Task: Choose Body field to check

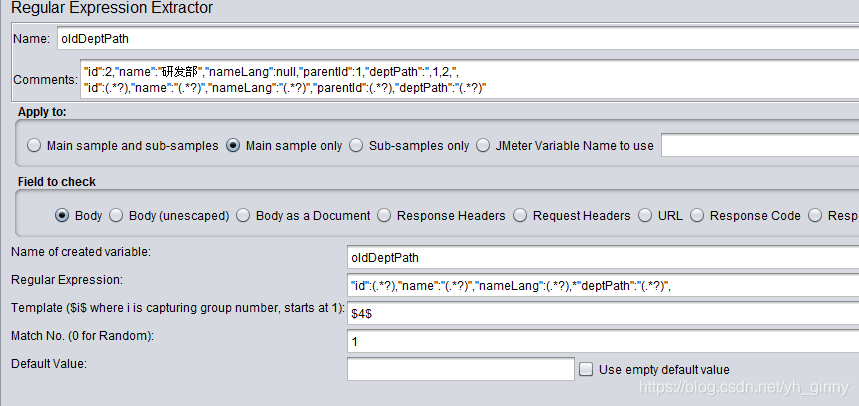Action: [62, 216]
